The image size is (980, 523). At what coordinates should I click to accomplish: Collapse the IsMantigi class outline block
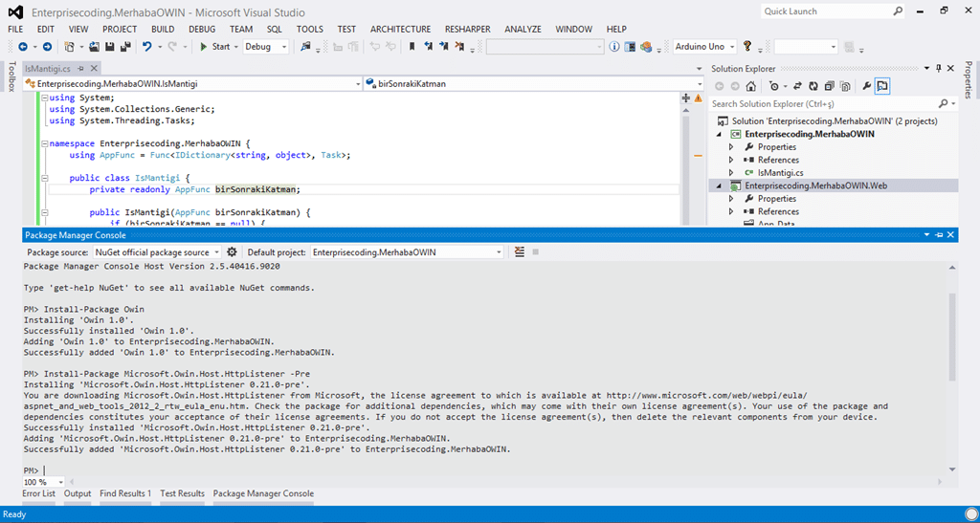click(44, 179)
